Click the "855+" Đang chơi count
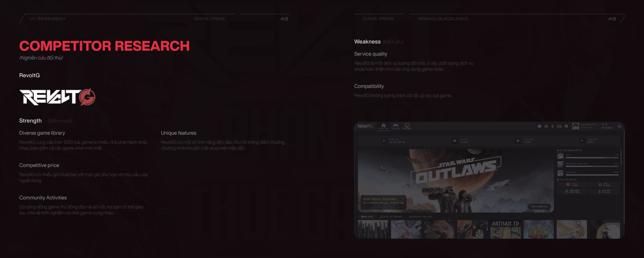The image size is (644, 258). pos(590,142)
